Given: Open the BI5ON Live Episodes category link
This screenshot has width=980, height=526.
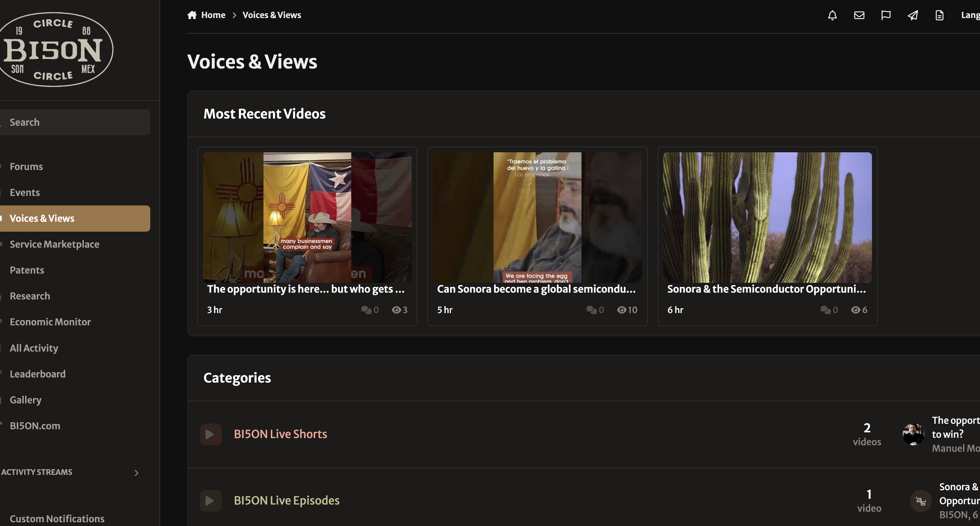Looking at the screenshot, I should [287, 500].
